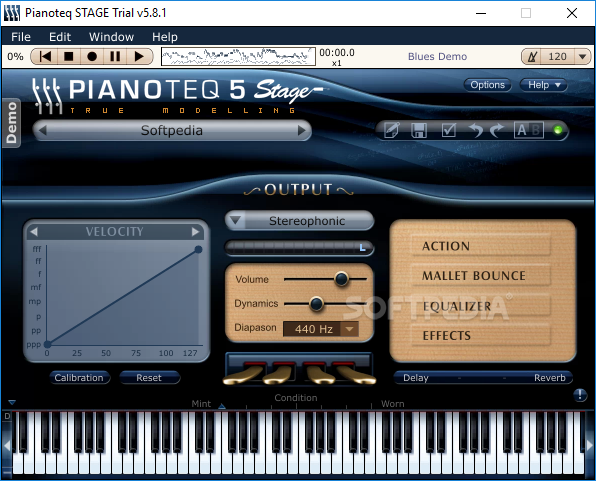
Task: Open the Diapason 440 Hz dropdown
Action: [321, 329]
